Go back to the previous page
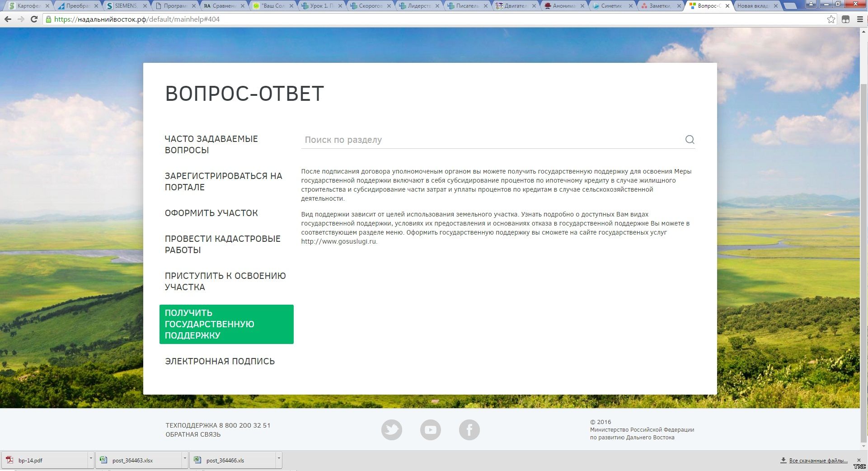Image resolution: width=868 pixels, height=471 pixels. [7, 19]
